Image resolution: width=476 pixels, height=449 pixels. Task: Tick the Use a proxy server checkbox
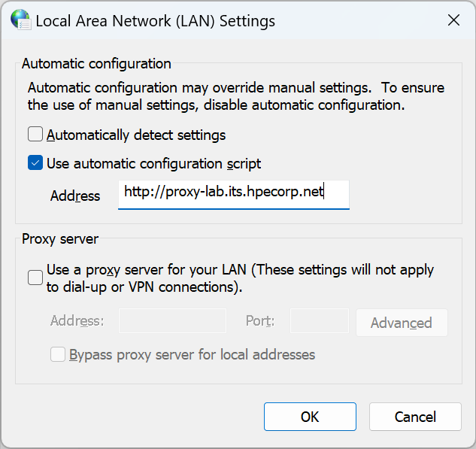tap(35, 278)
